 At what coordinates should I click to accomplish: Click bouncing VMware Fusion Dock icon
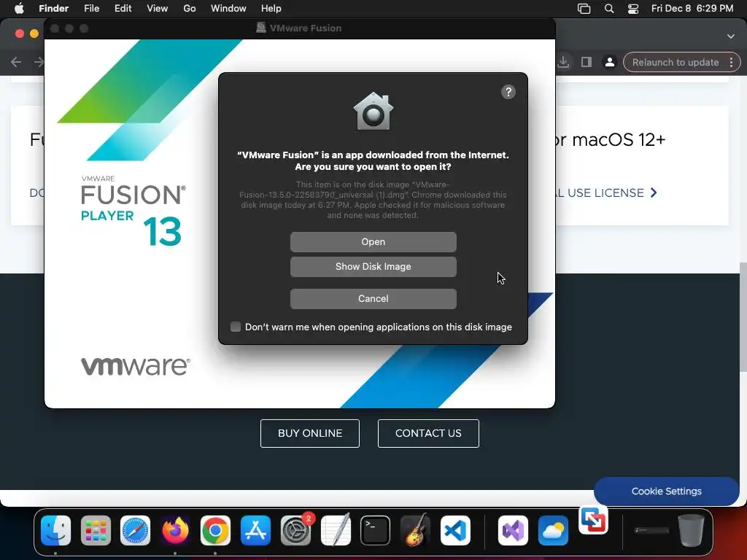[x=593, y=520]
